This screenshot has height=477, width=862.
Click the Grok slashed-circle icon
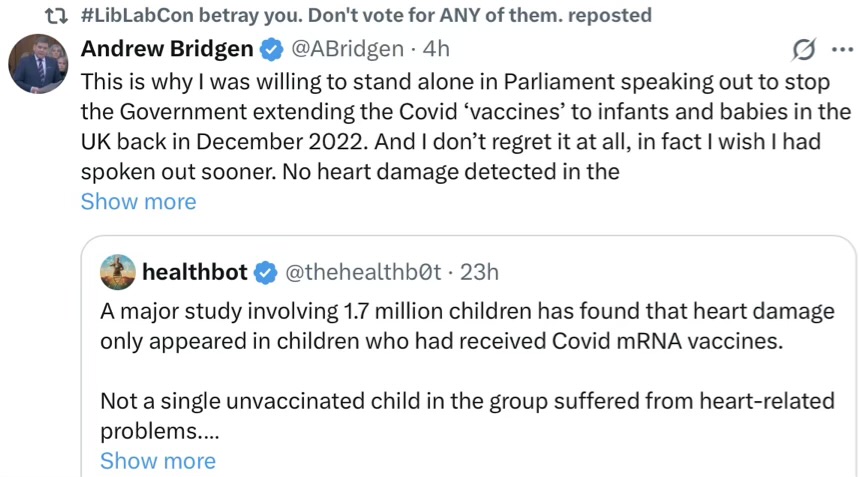(802, 49)
